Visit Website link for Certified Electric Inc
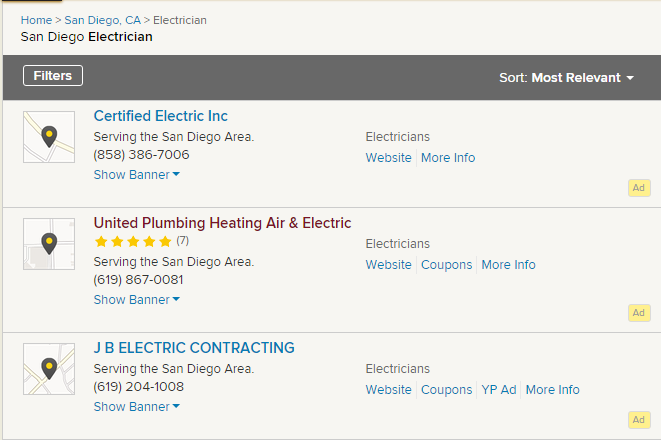The height and width of the screenshot is (440, 661). click(x=388, y=158)
